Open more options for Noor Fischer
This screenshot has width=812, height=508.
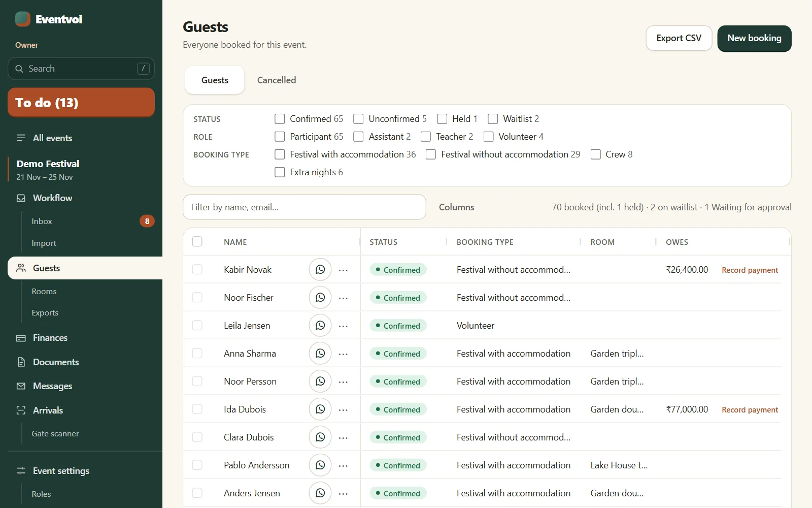click(344, 298)
